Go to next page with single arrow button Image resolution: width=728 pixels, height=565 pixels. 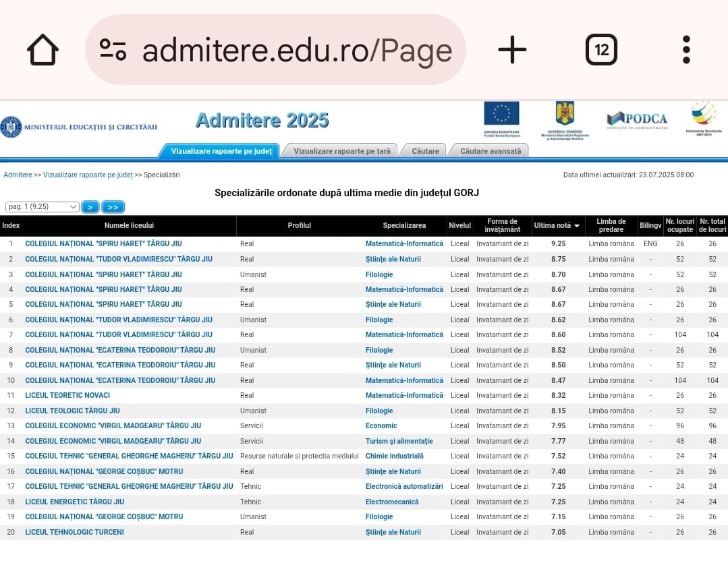click(x=90, y=207)
